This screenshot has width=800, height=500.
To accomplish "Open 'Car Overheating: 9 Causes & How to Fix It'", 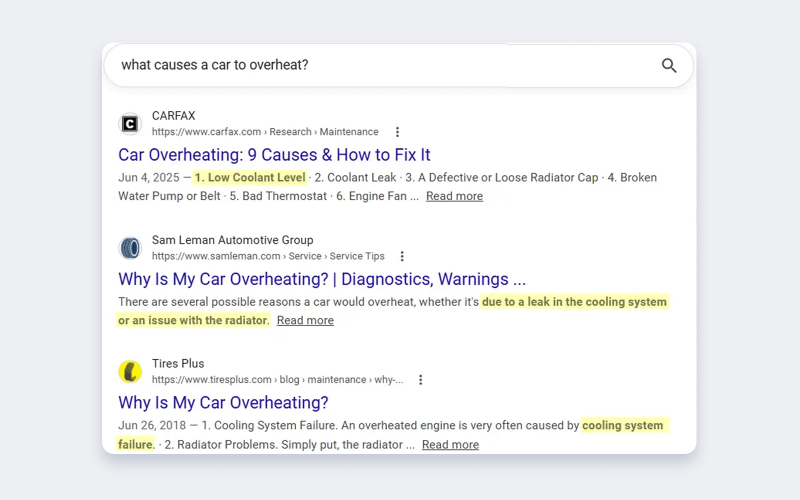I will click(274, 155).
